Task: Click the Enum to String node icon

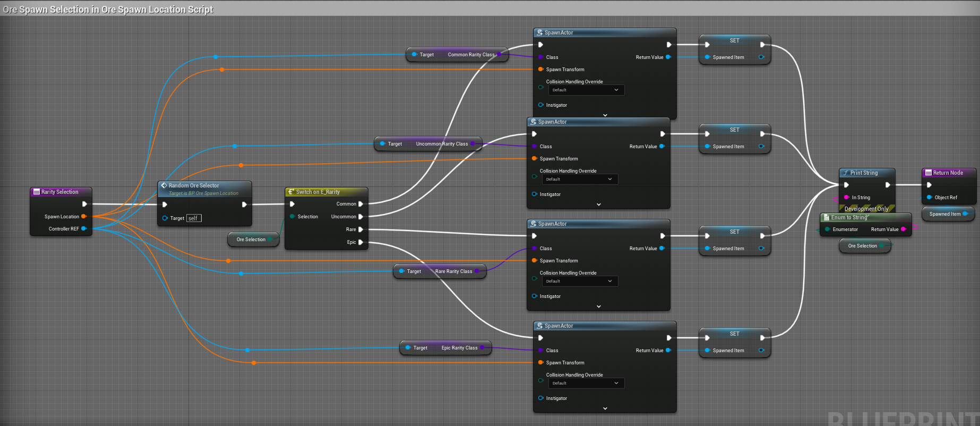Action: pyautogui.click(x=826, y=217)
